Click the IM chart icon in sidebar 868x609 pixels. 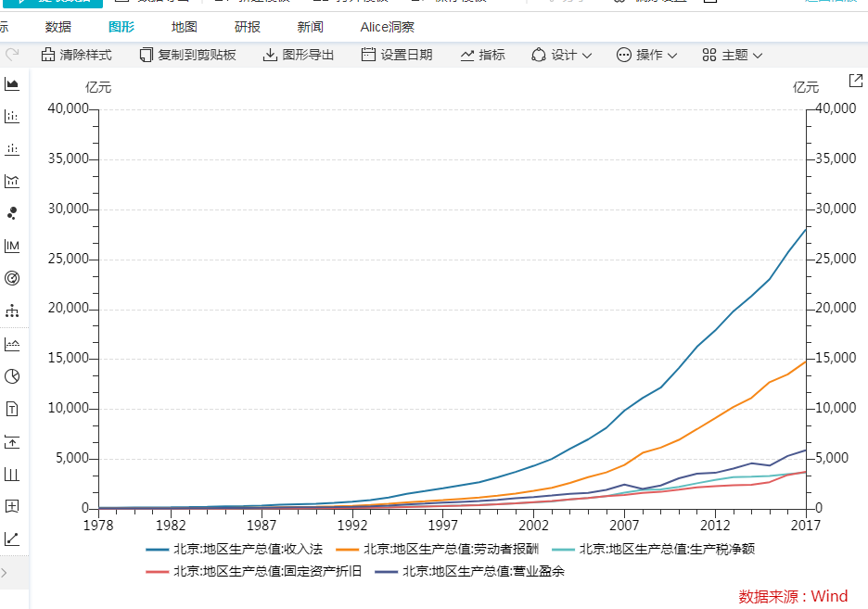click(x=12, y=247)
